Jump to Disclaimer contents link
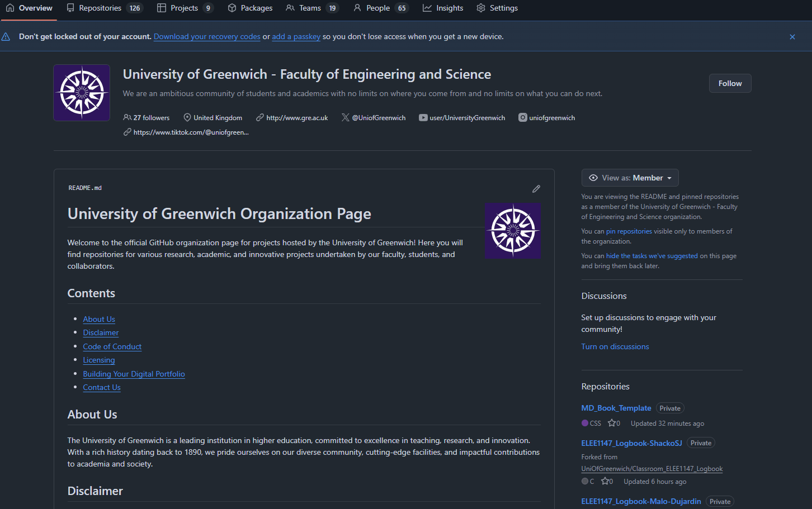 click(x=101, y=332)
